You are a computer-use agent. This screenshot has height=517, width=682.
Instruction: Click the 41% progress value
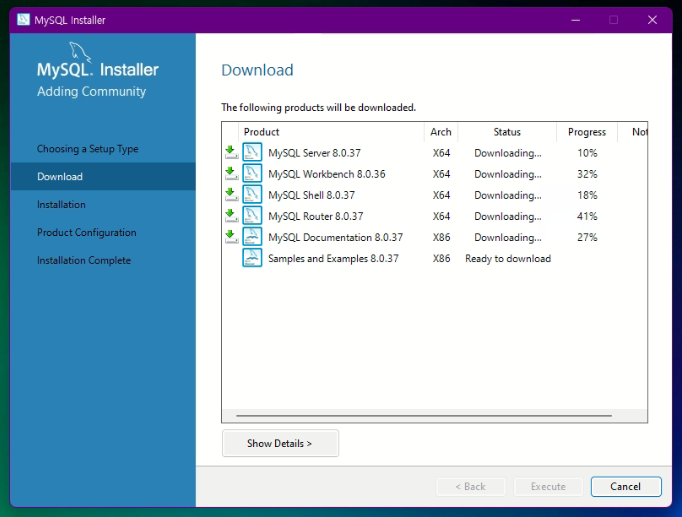[x=587, y=216]
